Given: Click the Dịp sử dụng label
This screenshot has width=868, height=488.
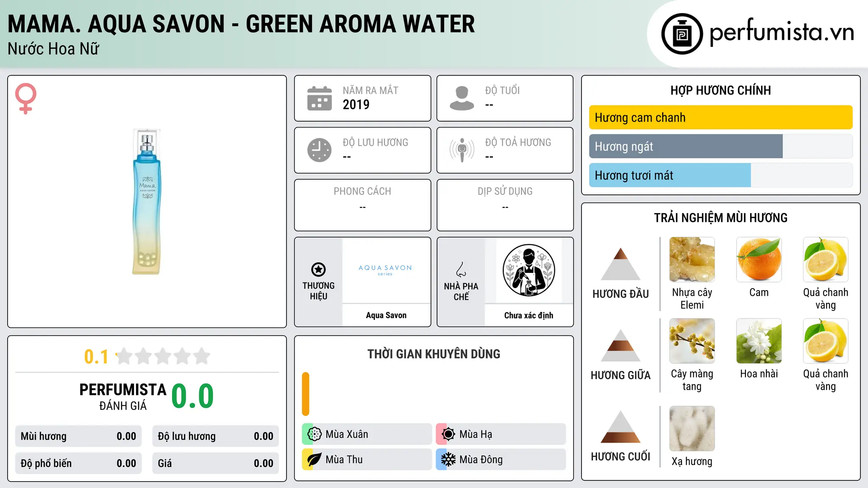Looking at the screenshot, I should (505, 191).
